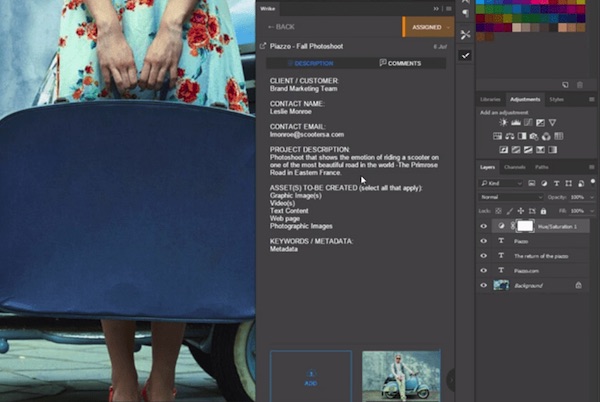Create a new swatch
The image size is (600, 402).
[x=565, y=85]
